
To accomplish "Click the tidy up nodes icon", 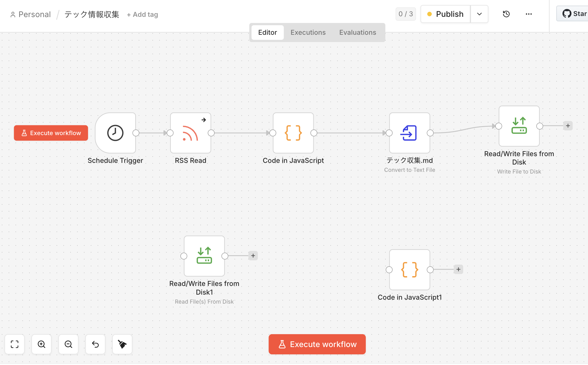I will [122, 344].
